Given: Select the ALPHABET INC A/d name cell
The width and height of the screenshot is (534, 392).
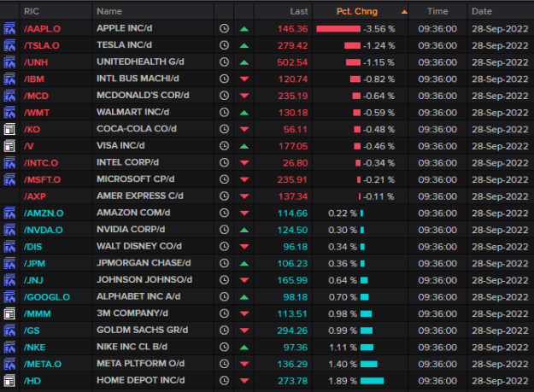Looking at the screenshot, I should pyautogui.click(x=138, y=296).
